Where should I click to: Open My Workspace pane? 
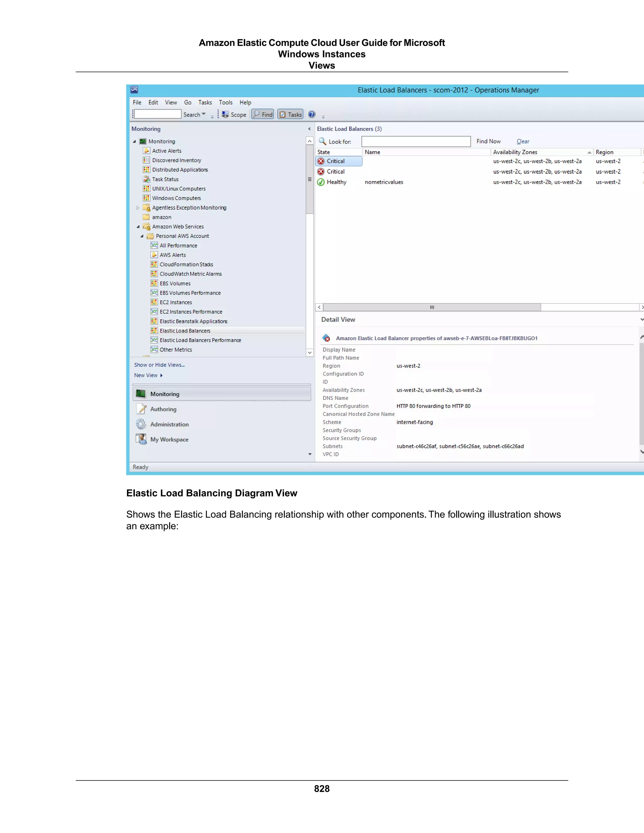pos(222,439)
